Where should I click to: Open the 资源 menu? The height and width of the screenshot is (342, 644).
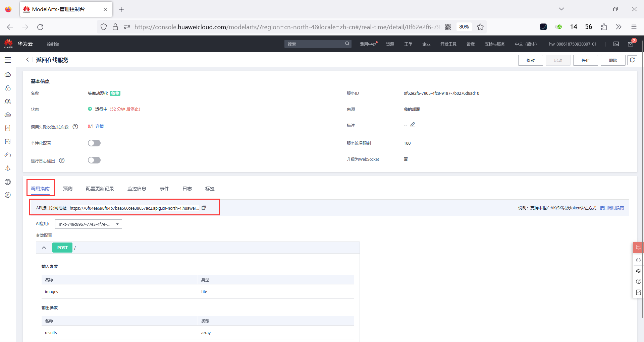(390, 44)
